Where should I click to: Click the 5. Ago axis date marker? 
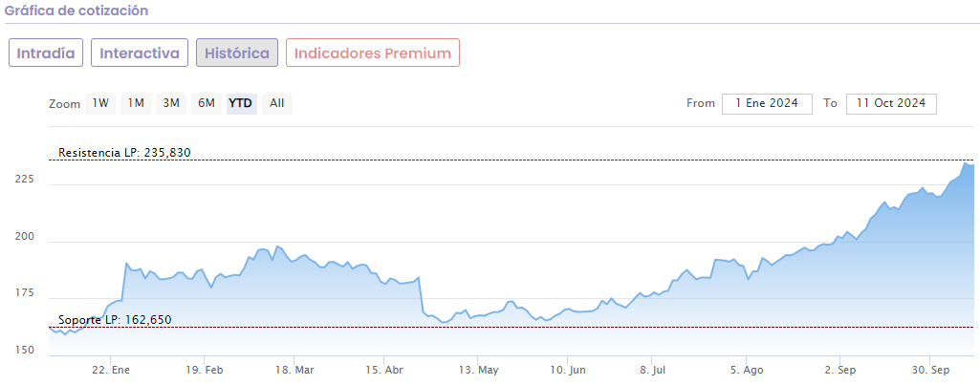click(x=747, y=369)
